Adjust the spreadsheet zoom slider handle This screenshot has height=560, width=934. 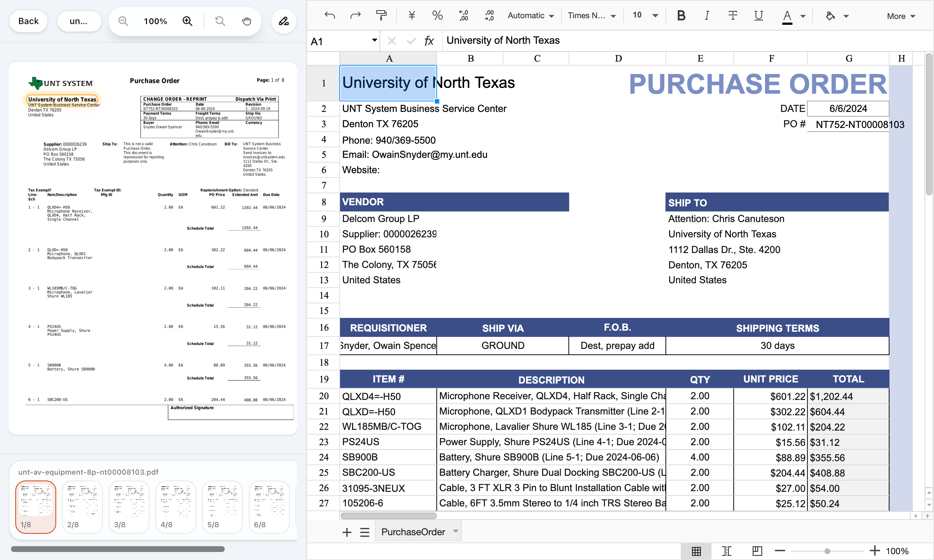tap(827, 551)
